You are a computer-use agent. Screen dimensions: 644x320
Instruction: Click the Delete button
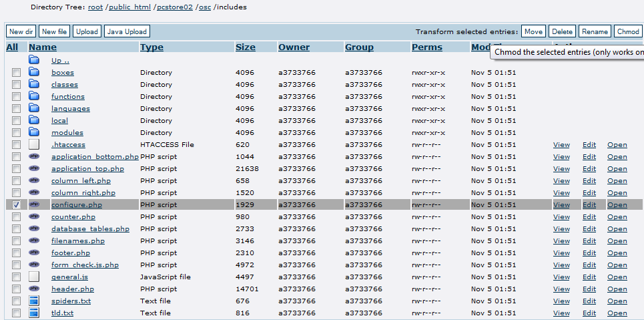563,31
